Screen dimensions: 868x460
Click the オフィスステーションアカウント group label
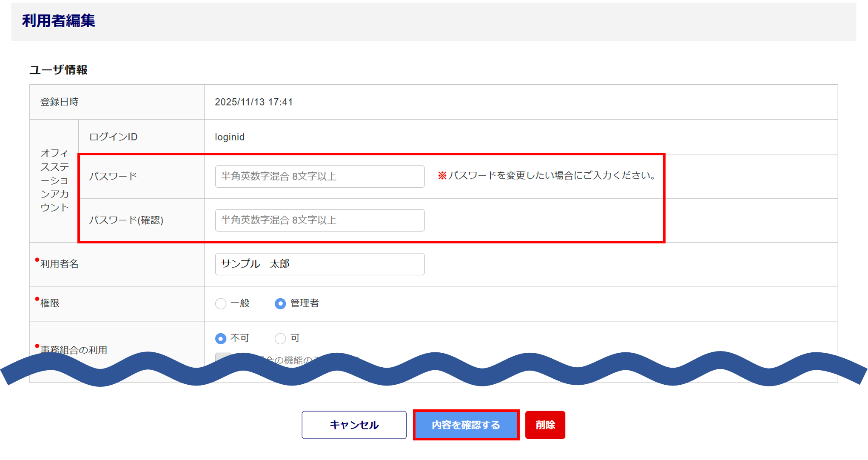click(54, 180)
